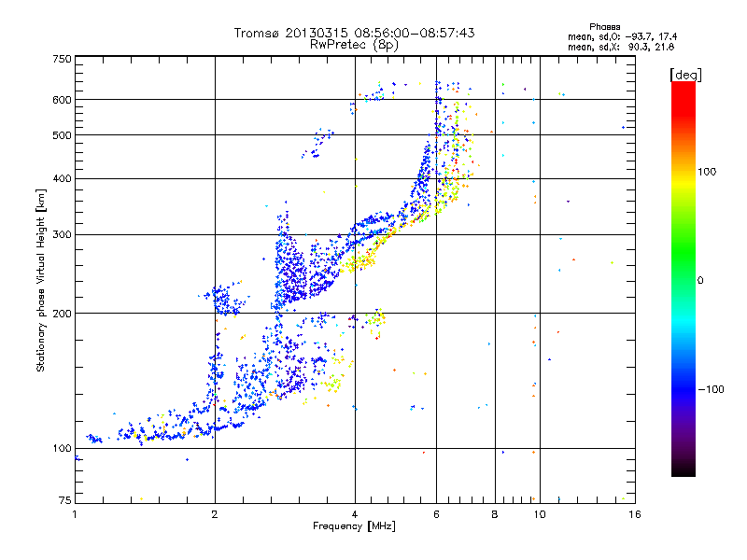Screen dimensions: 747x560
Task: Click the colorbar tick label '-100'
Action: click(711, 389)
